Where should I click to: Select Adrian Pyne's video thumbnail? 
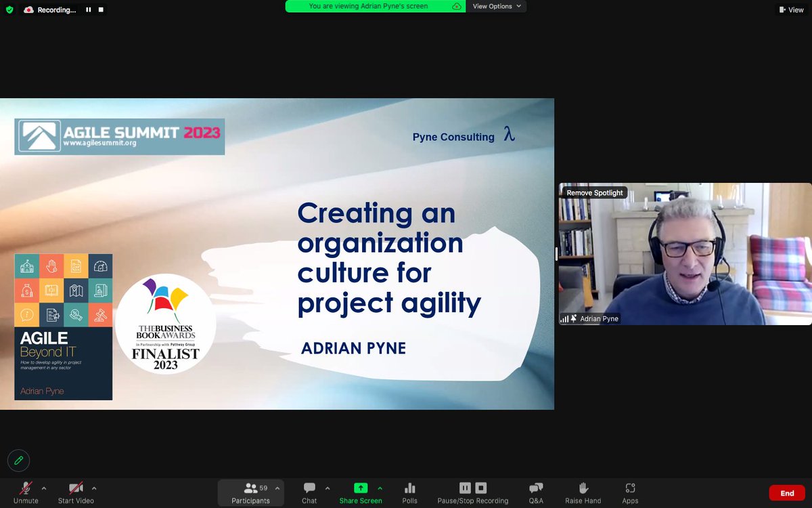point(685,254)
